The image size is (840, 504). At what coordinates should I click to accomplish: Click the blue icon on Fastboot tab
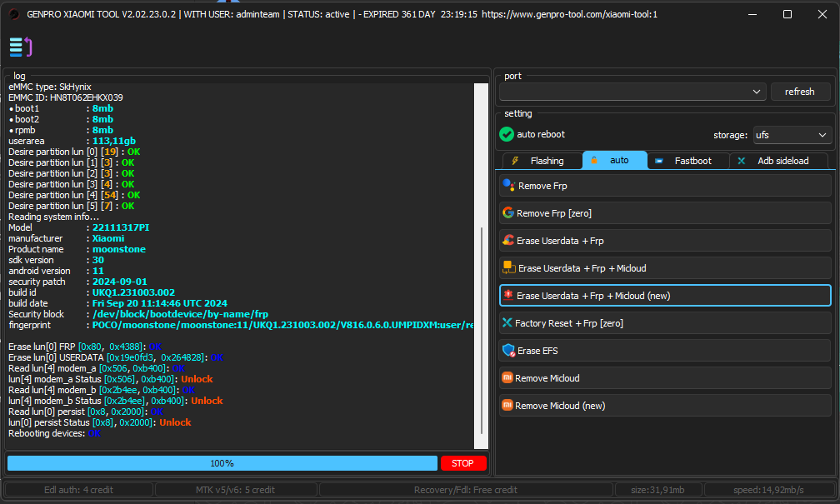point(659,161)
